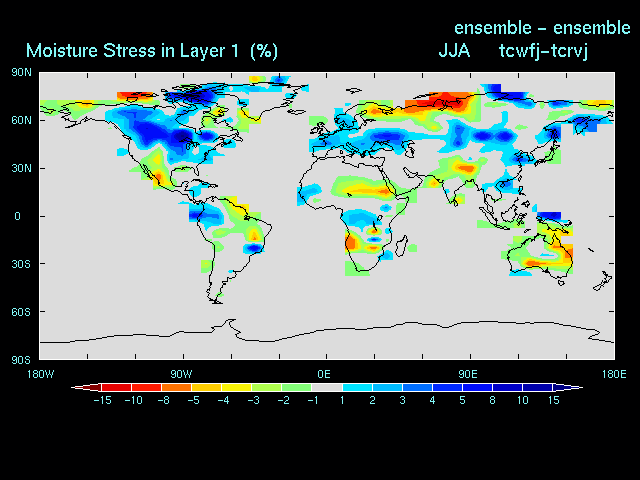This screenshot has width=640, height=480.
Task: Click the 90S latitude label
Action: 21,360
